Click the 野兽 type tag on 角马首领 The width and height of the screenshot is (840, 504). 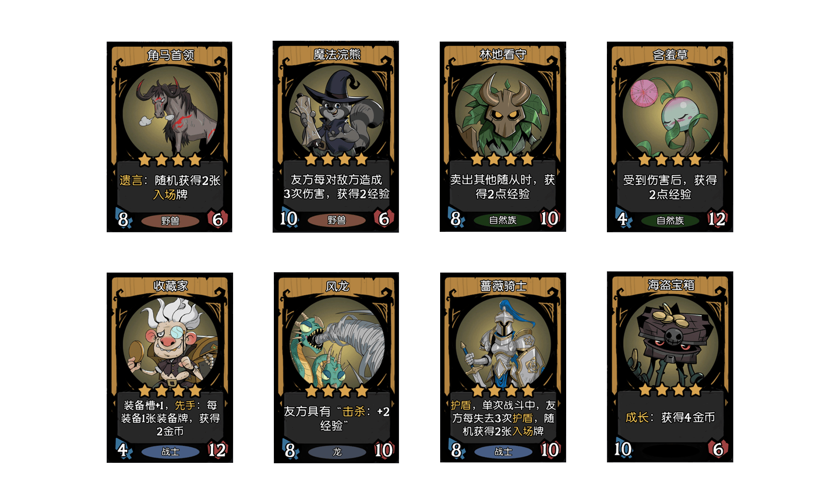[x=170, y=221]
